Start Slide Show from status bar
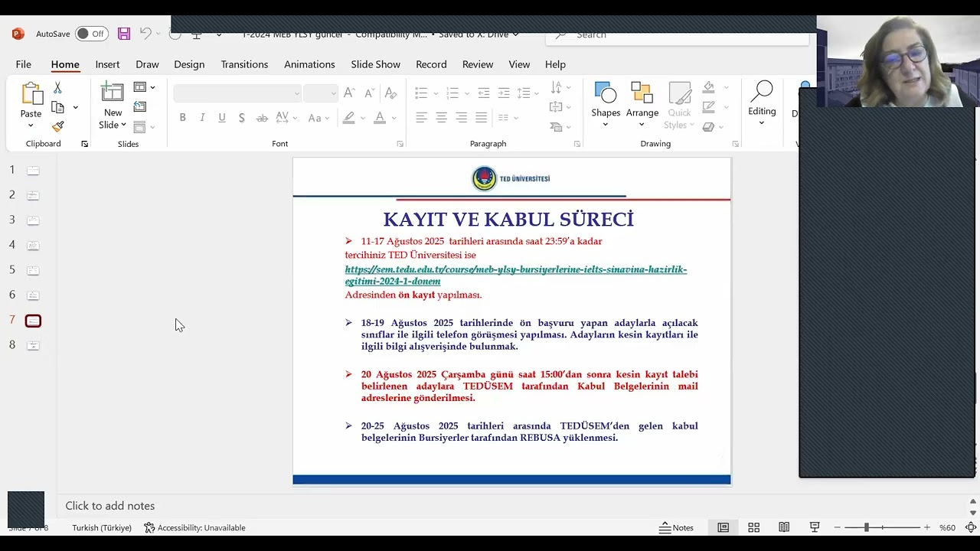The image size is (980, 551). pos(815,527)
